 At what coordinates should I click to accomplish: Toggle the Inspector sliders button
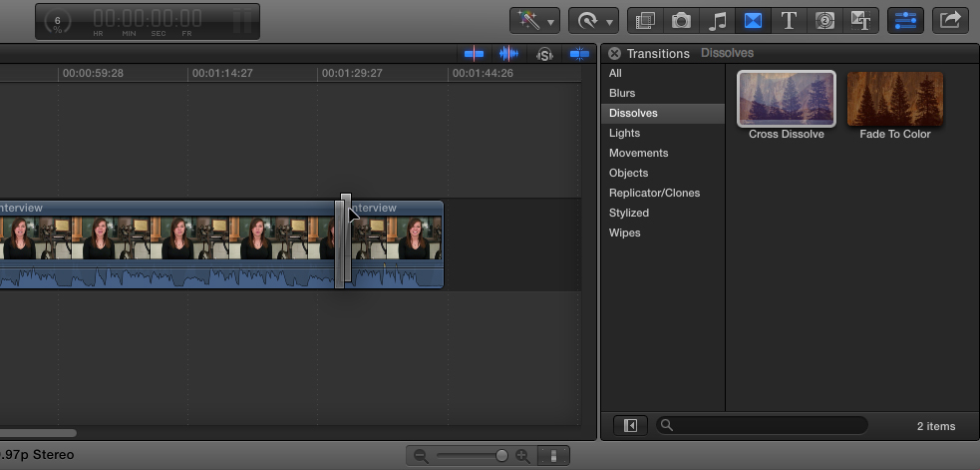(x=905, y=21)
